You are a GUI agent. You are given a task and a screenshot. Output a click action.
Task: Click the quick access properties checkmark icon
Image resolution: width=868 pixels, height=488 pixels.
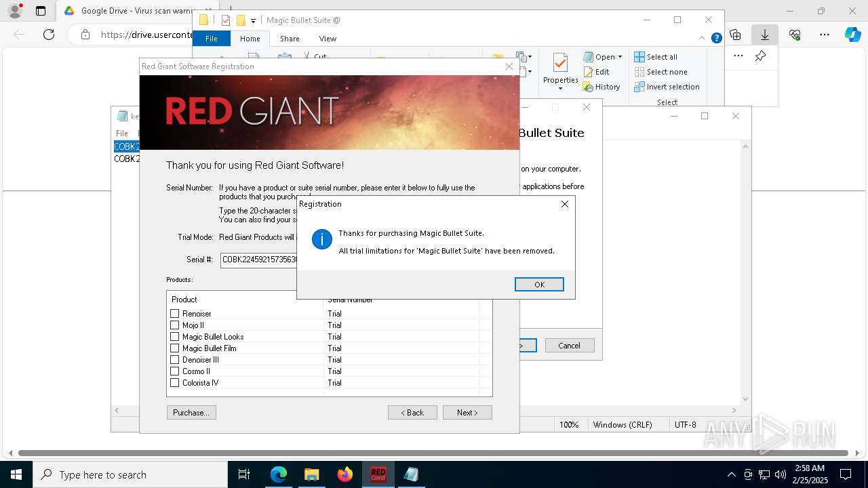(226, 20)
